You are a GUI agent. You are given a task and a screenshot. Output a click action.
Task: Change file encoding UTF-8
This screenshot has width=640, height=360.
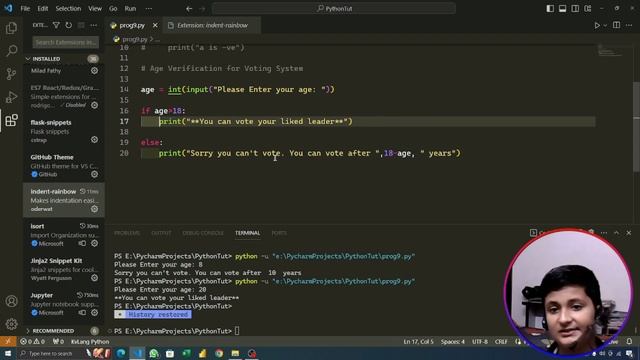coord(480,342)
